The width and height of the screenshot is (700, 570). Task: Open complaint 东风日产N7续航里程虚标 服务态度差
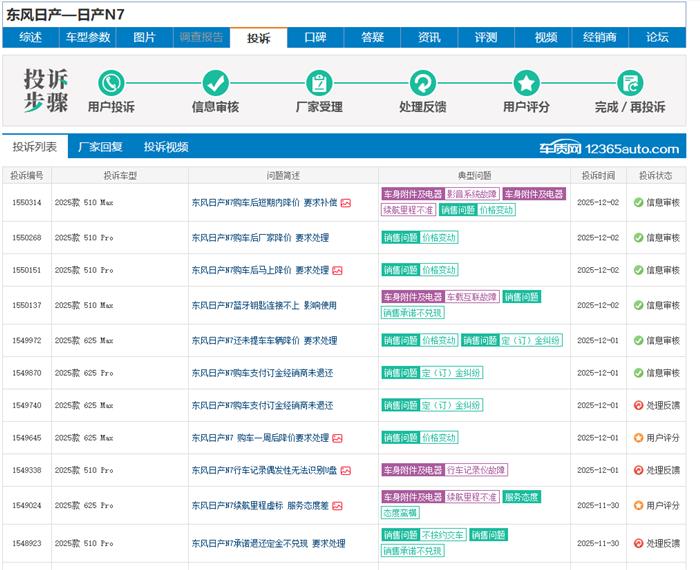tap(259, 506)
